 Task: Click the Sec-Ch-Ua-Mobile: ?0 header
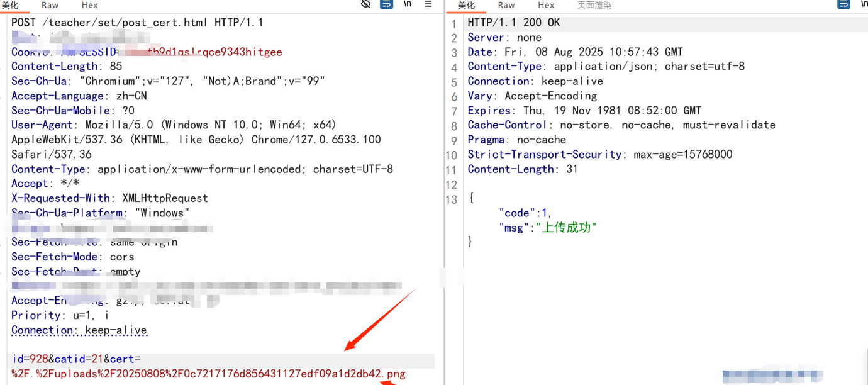(x=73, y=111)
